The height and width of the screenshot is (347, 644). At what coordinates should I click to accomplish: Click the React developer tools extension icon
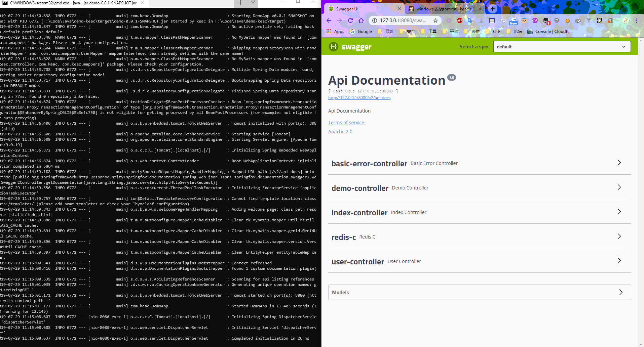coord(600,20)
